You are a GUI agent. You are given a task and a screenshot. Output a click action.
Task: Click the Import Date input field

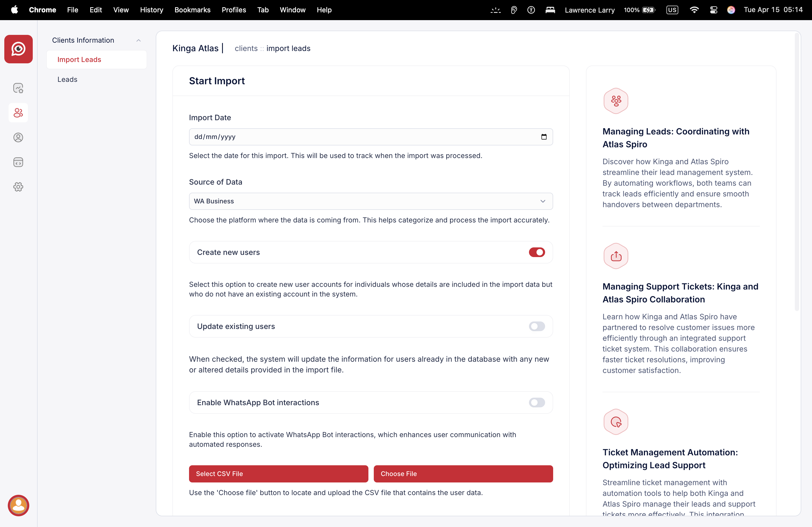coord(371,137)
